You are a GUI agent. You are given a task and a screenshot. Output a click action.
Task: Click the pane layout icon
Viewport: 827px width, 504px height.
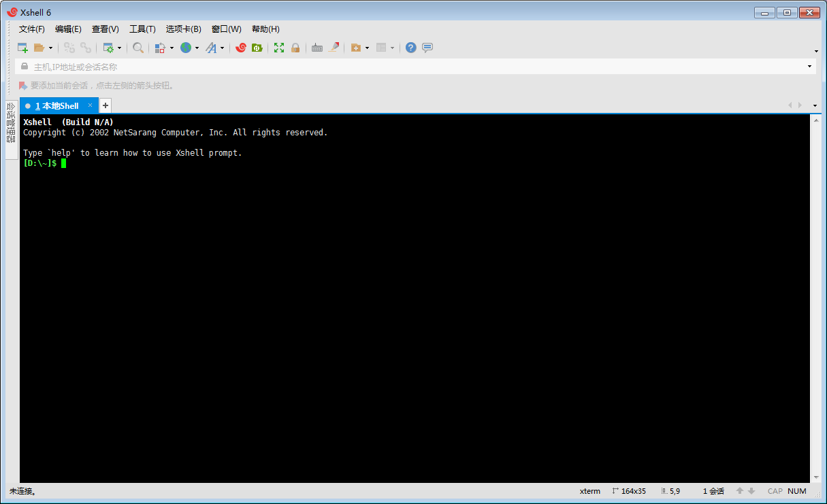click(381, 48)
